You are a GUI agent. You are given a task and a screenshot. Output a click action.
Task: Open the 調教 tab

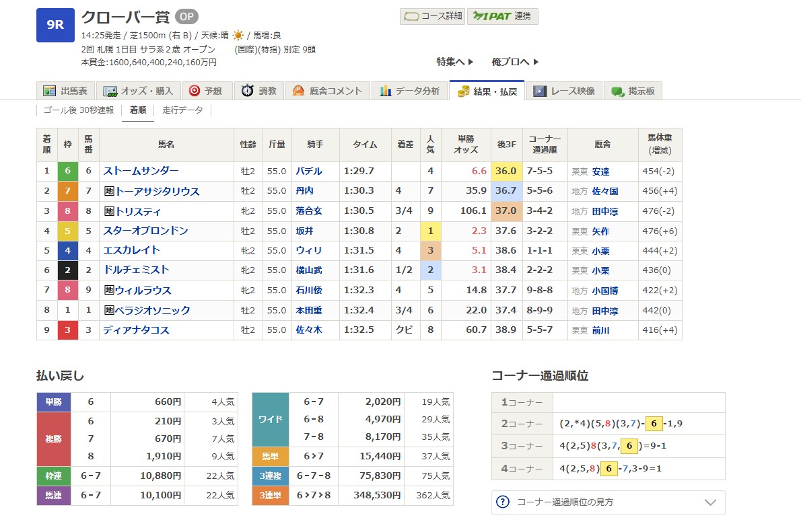(x=258, y=91)
